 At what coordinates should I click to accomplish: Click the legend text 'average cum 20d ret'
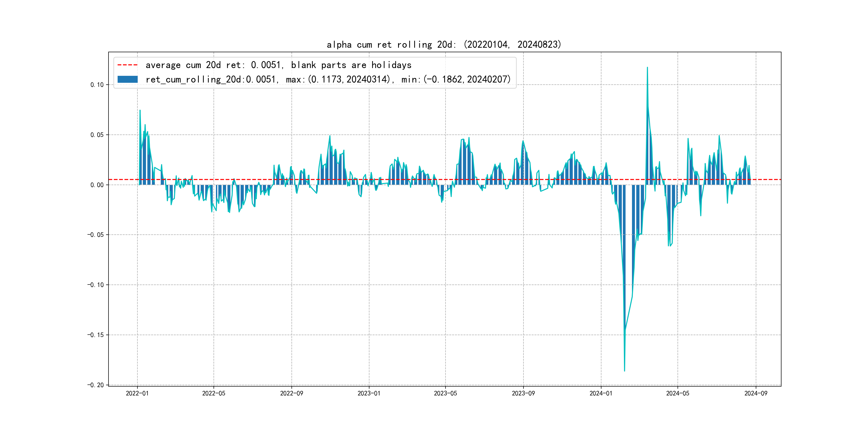coord(278,65)
